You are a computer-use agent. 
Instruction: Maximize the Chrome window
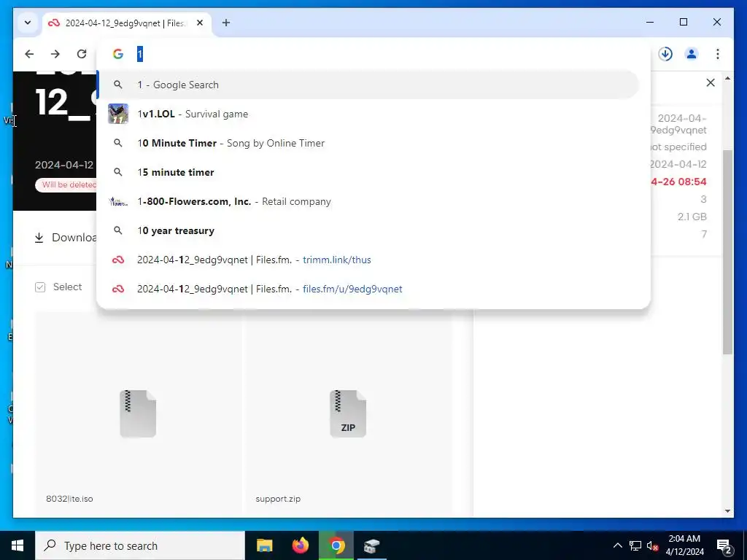pyautogui.click(x=683, y=22)
